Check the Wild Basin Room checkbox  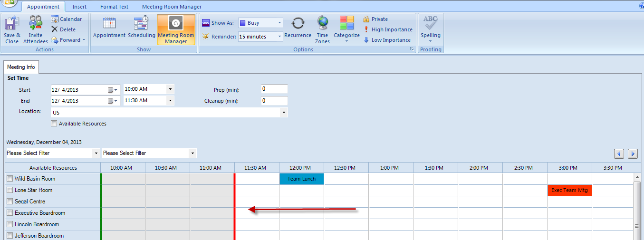point(10,179)
